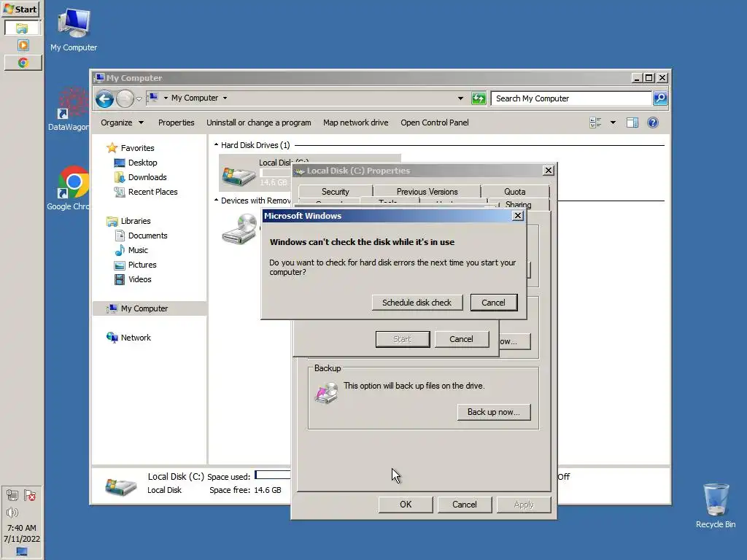Click the refresh icon beside address bar
Image resolution: width=747 pixels, height=560 pixels.
coord(479,98)
